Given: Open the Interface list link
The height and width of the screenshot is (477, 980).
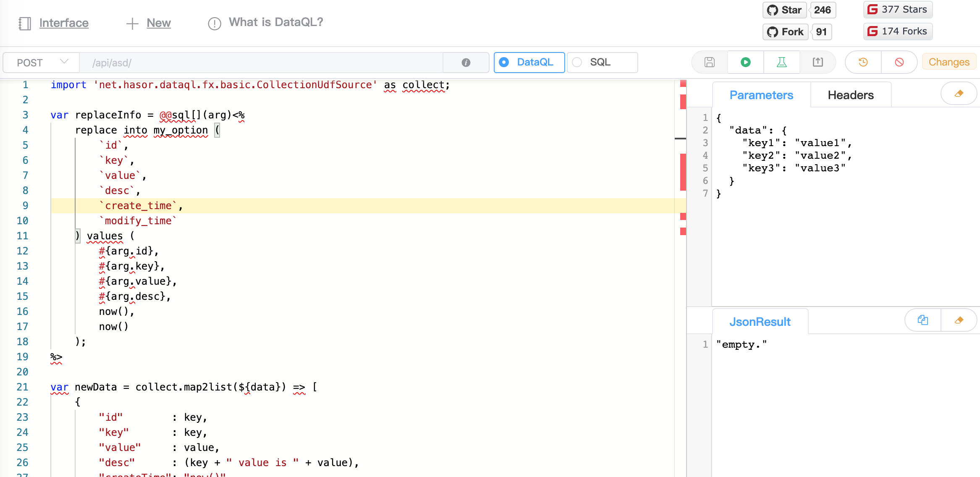Looking at the screenshot, I should pos(64,23).
